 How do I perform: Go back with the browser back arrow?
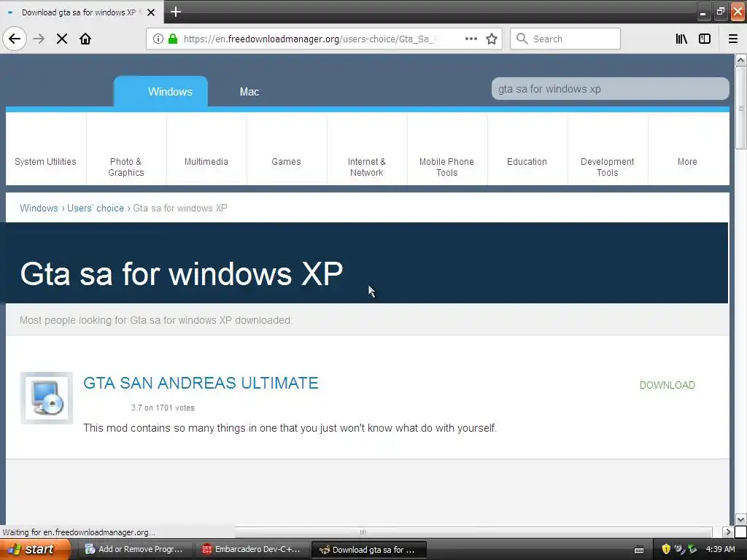point(15,39)
